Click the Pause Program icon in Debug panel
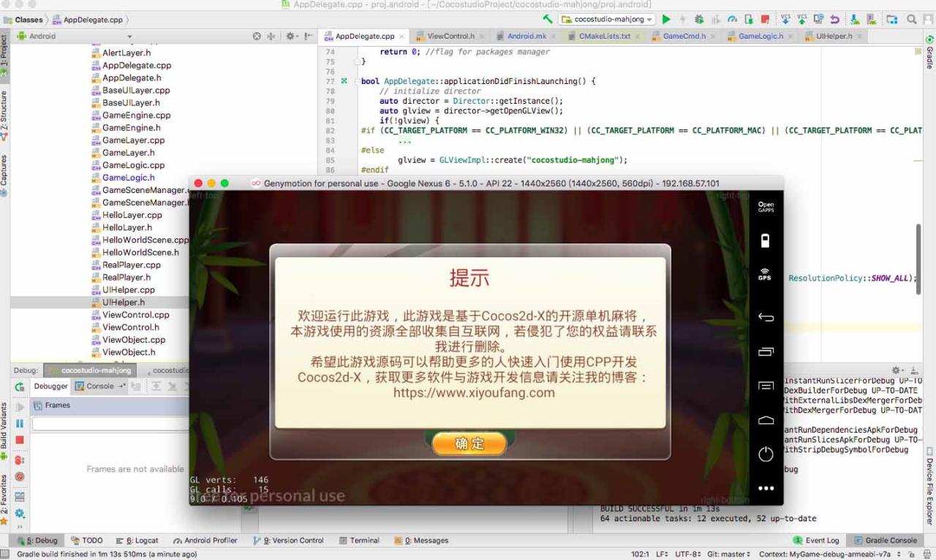 click(x=20, y=423)
